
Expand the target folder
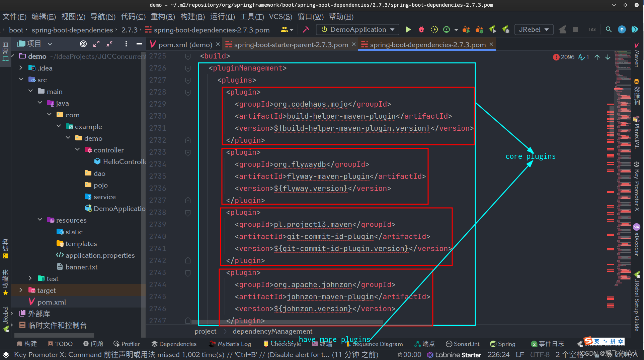(21, 290)
